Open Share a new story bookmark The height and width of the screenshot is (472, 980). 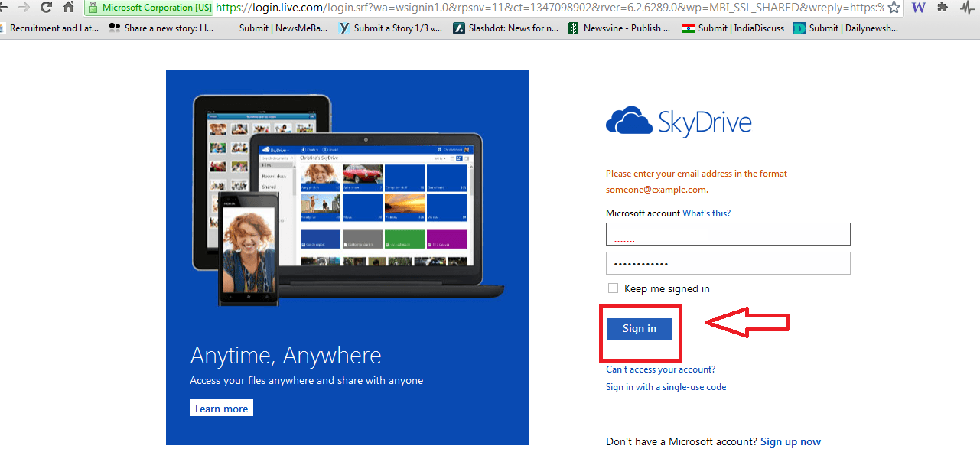[x=161, y=28]
